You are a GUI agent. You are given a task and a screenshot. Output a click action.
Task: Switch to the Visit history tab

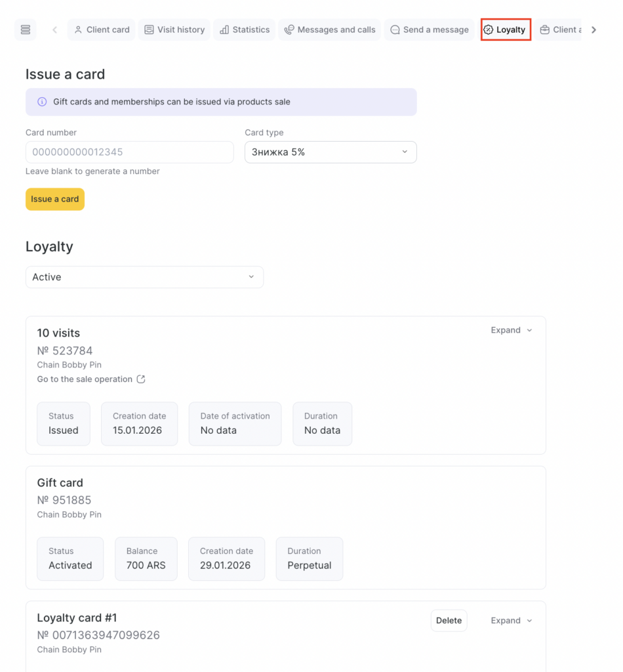174,30
